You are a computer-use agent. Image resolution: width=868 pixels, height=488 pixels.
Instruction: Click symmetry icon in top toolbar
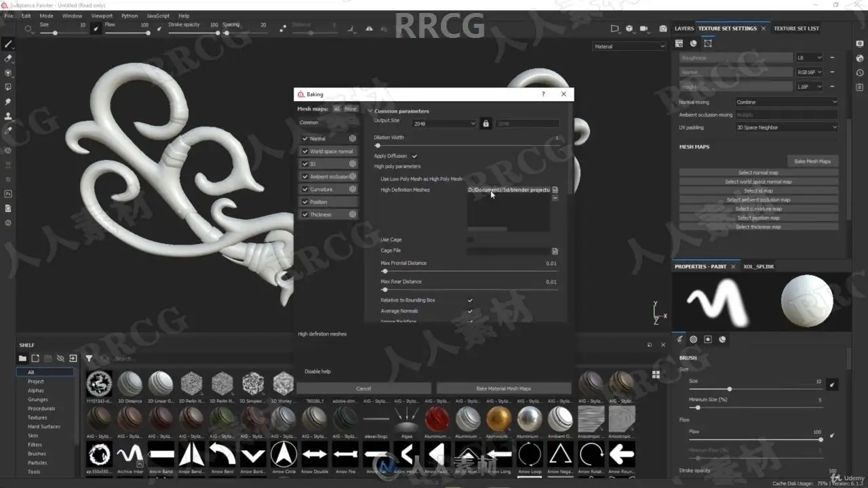[369, 28]
